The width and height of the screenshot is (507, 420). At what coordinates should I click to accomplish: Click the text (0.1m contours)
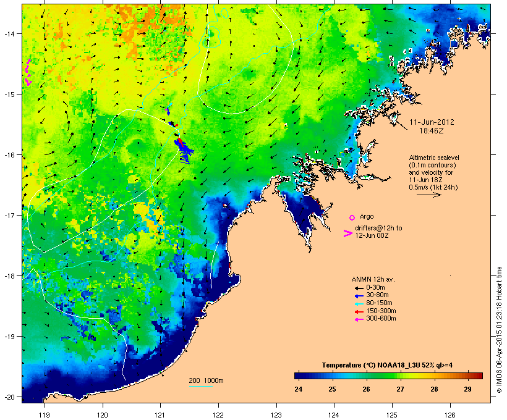tap(432, 165)
